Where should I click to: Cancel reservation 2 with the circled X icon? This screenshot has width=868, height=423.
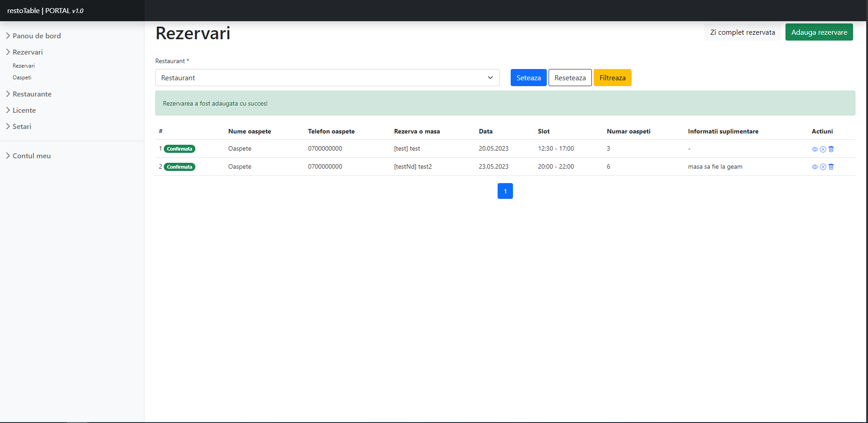click(x=823, y=167)
